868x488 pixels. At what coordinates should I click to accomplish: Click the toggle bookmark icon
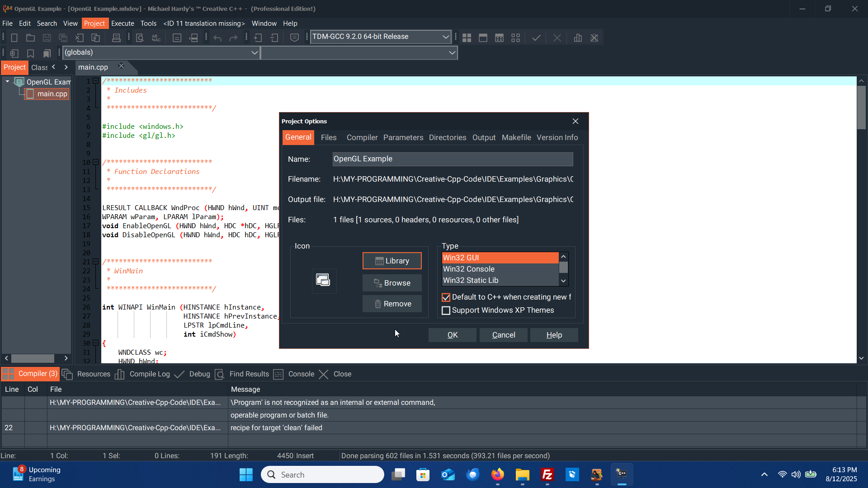pos(30,53)
